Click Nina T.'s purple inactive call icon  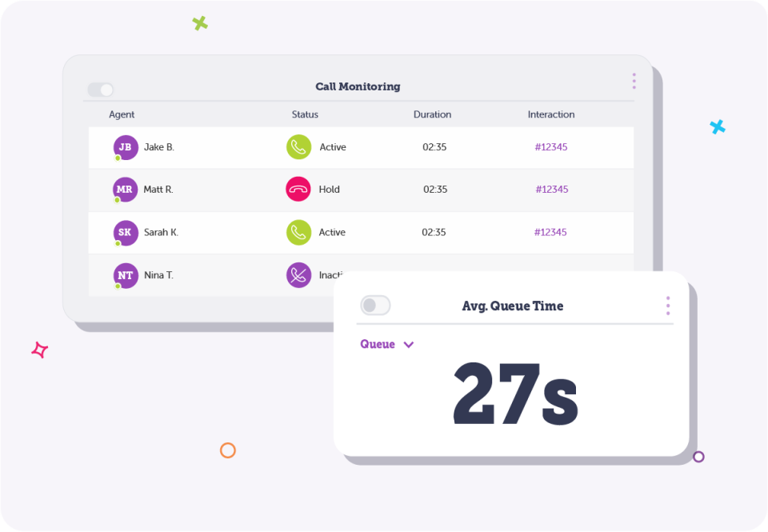click(x=298, y=275)
